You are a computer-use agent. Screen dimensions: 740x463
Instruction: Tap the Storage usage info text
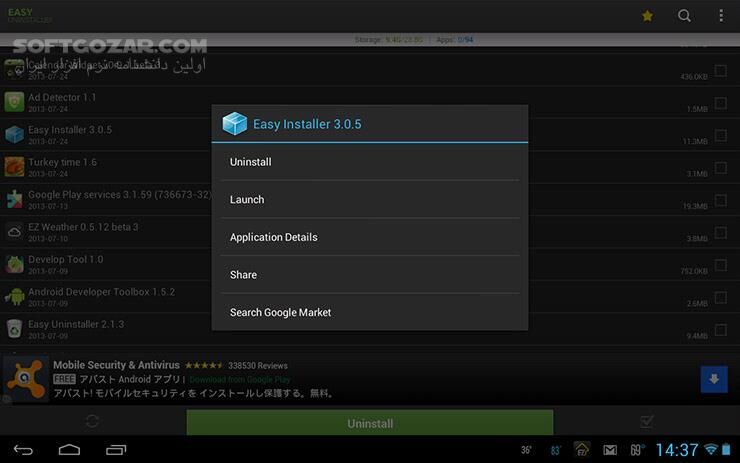(388, 40)
